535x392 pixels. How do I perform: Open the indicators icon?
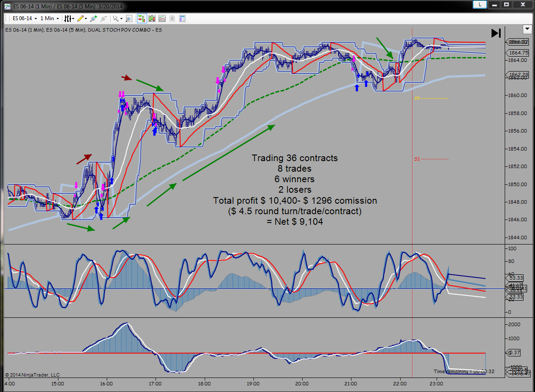point(162,18)
